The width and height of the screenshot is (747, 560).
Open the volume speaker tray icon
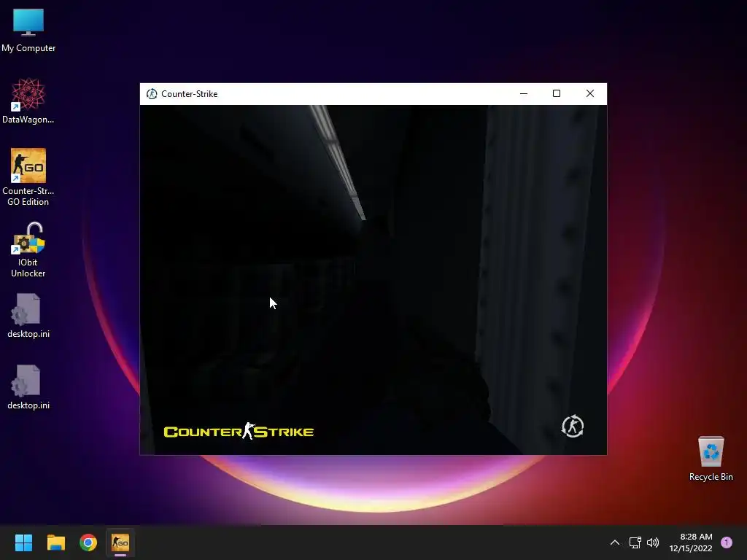click(653, 542)
